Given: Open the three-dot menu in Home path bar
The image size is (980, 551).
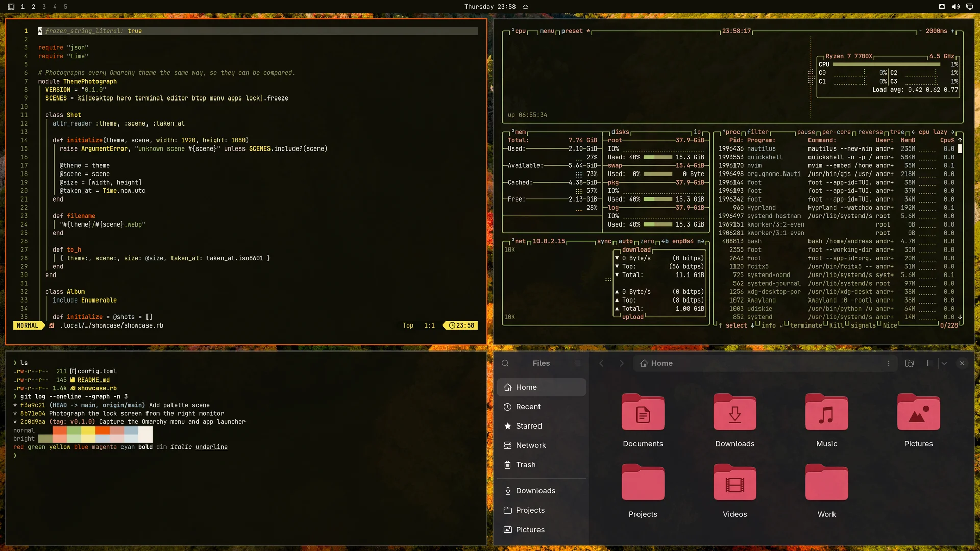Looking at the screenshot, I should click(x=889, y=363).
